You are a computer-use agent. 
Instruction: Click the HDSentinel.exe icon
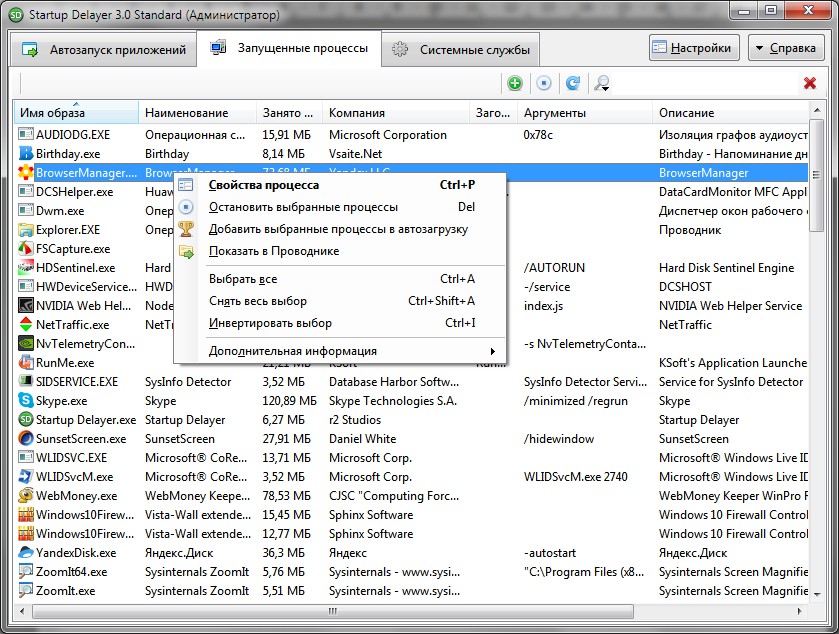[26, 268]
